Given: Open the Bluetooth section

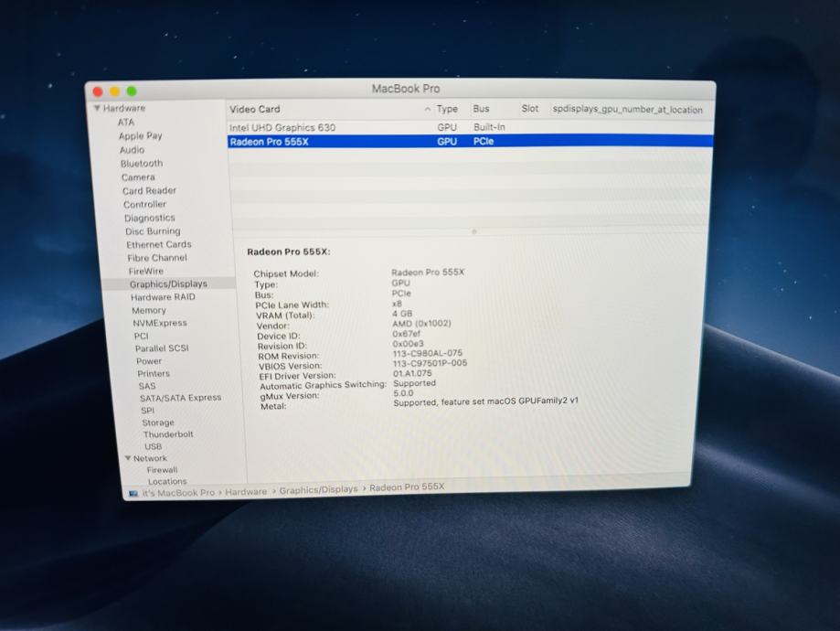Looking at the screenshot, I should (142, 164).
